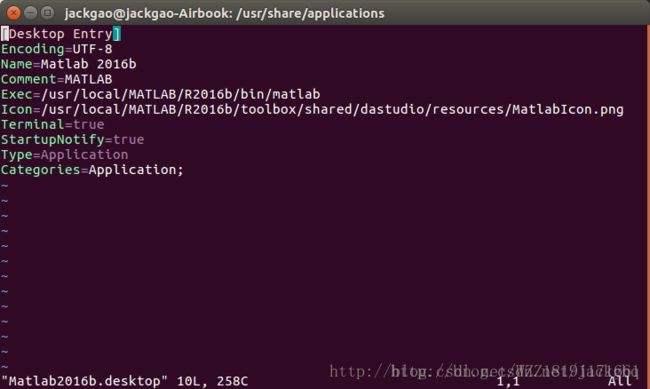Close the terminal window

point(13,13)
